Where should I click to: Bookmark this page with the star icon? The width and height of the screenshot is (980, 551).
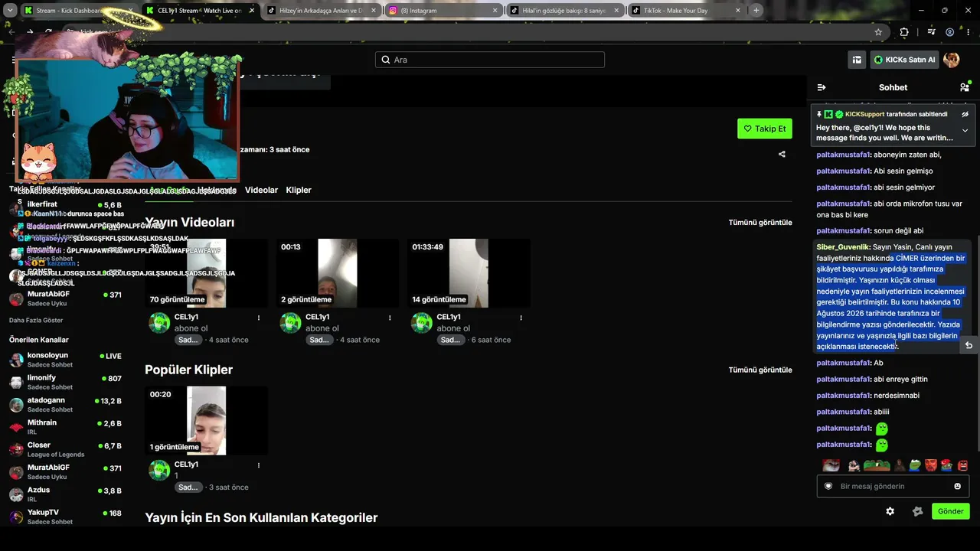tap(878, 32)
